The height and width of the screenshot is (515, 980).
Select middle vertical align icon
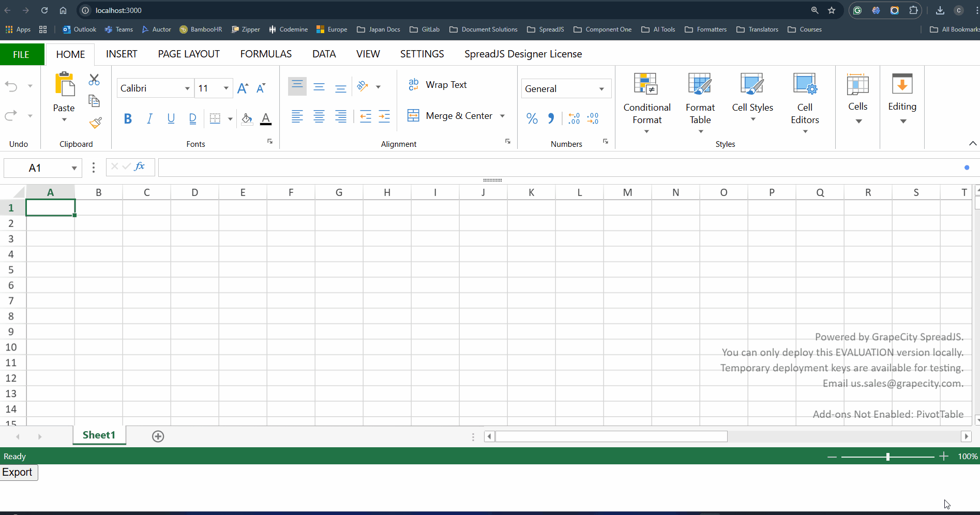319,87
